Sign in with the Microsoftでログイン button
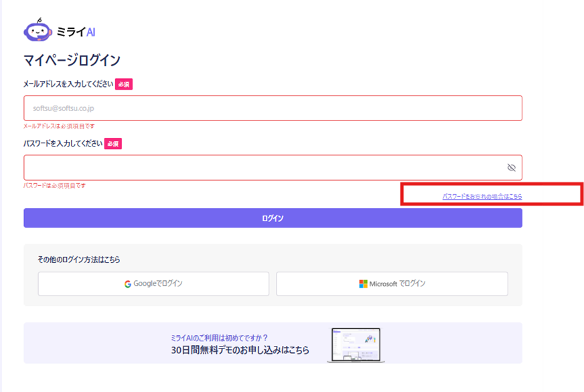The width and height of the screenshot is (584, 392). coord(392,284)
